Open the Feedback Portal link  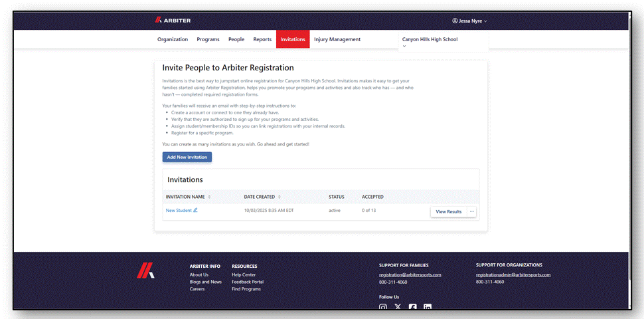click(248, 282)
